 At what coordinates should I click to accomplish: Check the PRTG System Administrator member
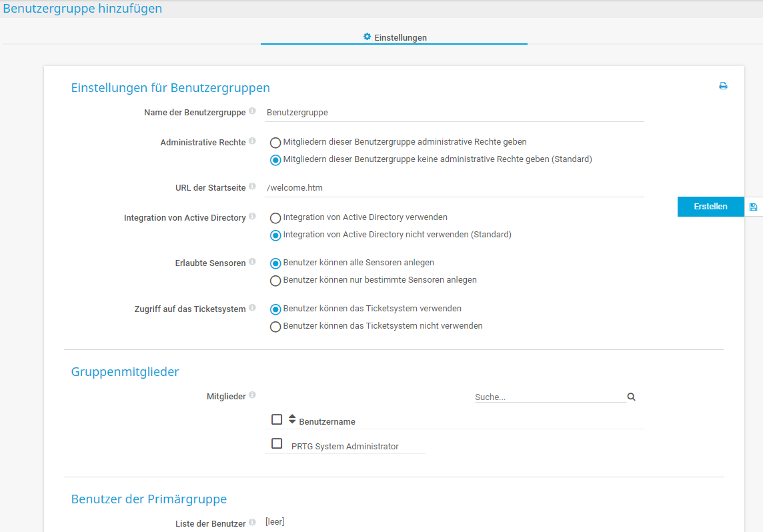[x=277, y=443]
